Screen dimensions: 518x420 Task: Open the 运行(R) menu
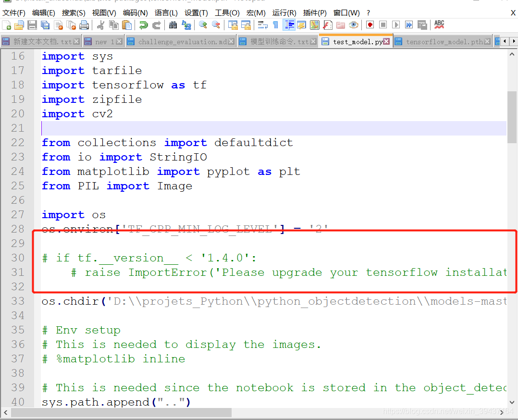(x=284, y=13)
